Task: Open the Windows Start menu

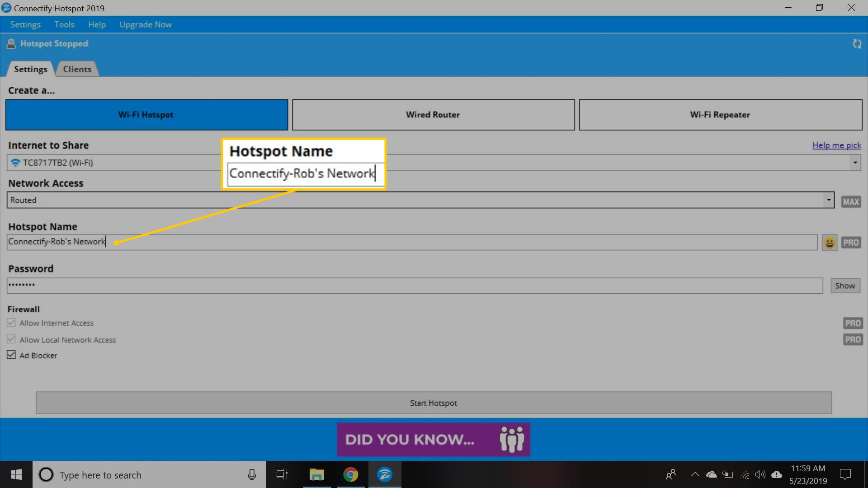Action: 16,474
